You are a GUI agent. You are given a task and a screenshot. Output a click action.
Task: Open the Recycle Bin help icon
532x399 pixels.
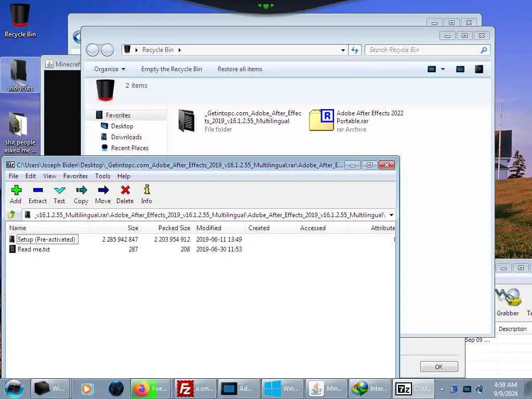pos(478,69)
